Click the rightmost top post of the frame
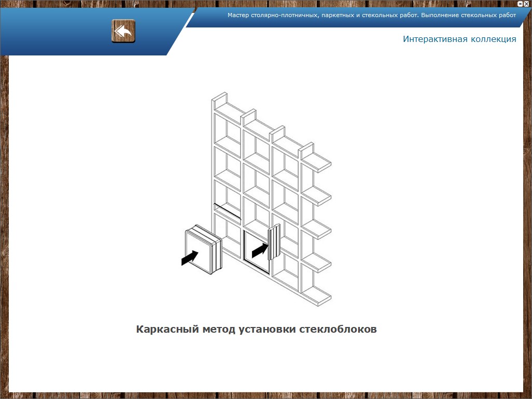The image size is (532, 399). pyautogui.click(x=306, y=149)
